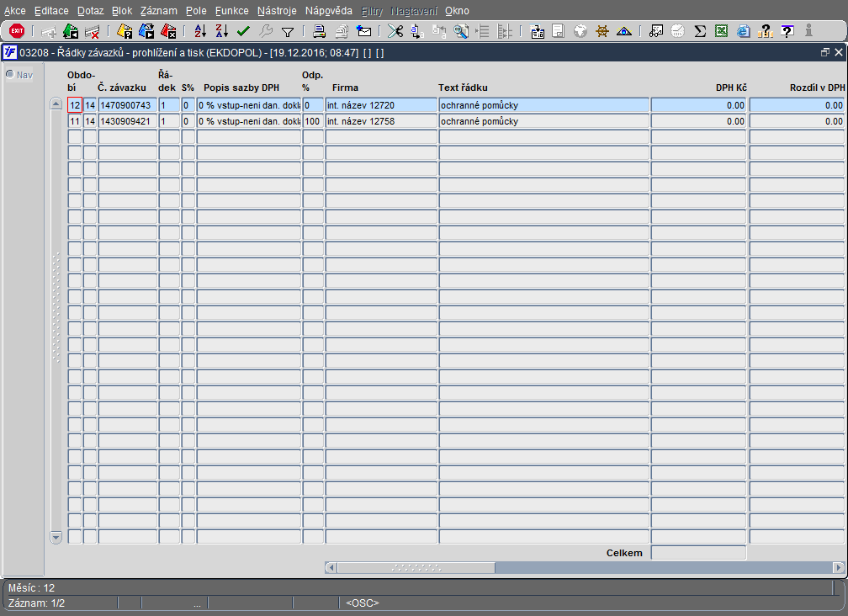Viewport: 848px width, 616px height.
Task: Click the Odp. % field with value 100
Action: 313,121
